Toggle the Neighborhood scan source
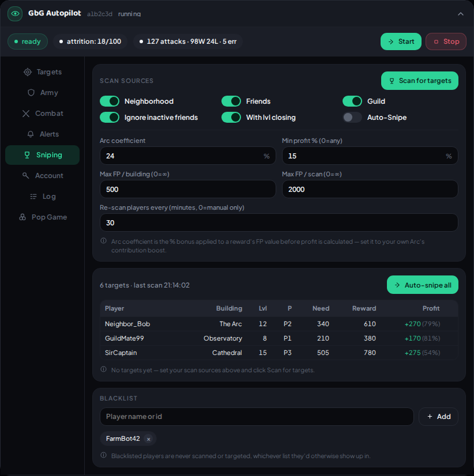The width and height of the screenshot is (474, 476). (110, 101)
